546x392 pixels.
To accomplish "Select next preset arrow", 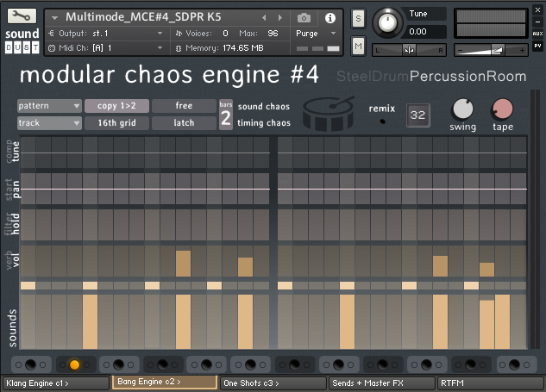I will [x=280, y=17].
